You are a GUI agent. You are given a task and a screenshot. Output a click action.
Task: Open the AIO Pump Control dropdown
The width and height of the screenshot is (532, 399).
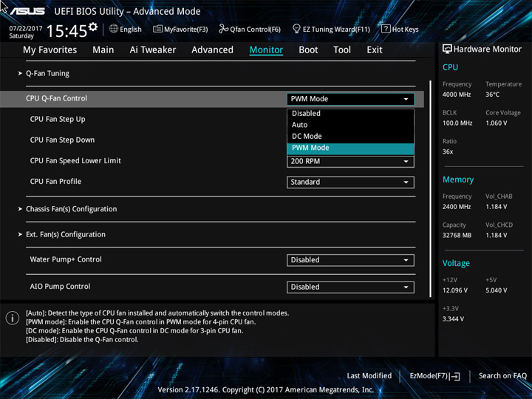click(350, 287)
